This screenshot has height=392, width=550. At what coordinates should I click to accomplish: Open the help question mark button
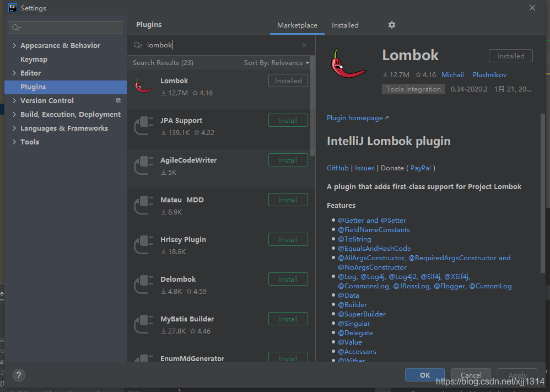[19, 375]
